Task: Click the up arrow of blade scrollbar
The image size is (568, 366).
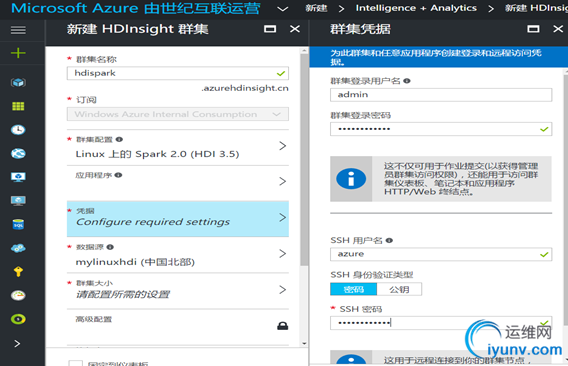Action: coord(304,50)
